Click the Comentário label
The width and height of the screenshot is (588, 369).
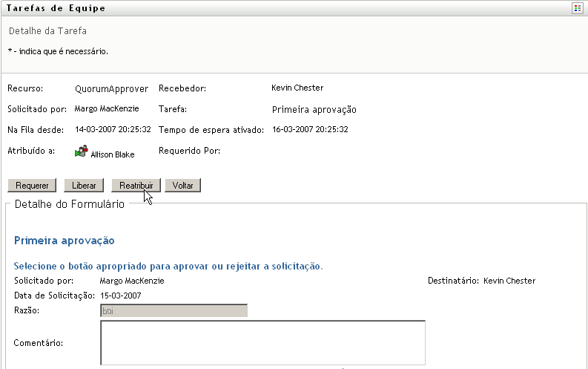pyautogui.click(x=39, y=343)
